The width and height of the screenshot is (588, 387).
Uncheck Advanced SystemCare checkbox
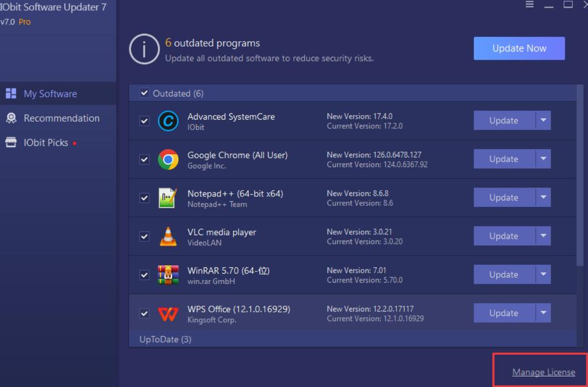[x=144, y=121]
